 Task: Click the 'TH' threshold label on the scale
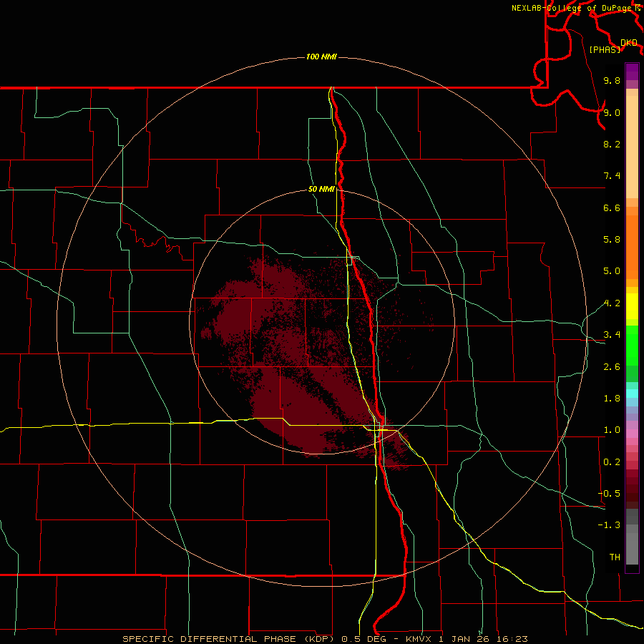pyautogui.click(x=615, y=557)
